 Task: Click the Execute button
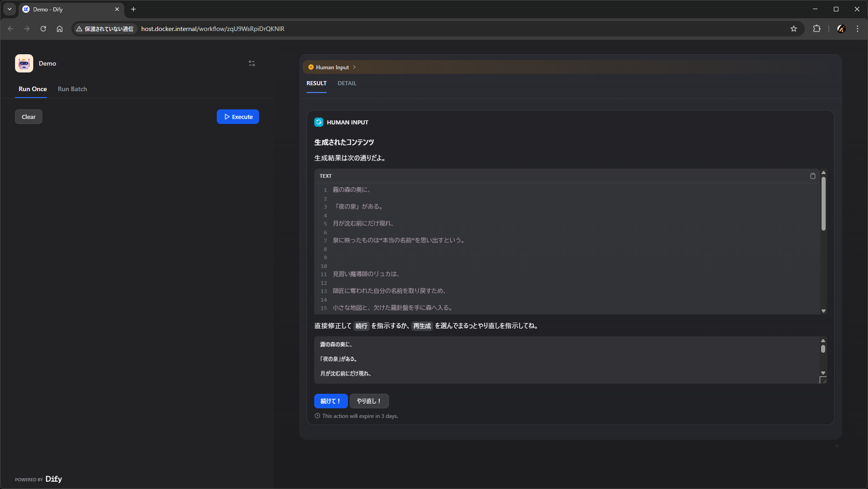click(x=238, y=117)
